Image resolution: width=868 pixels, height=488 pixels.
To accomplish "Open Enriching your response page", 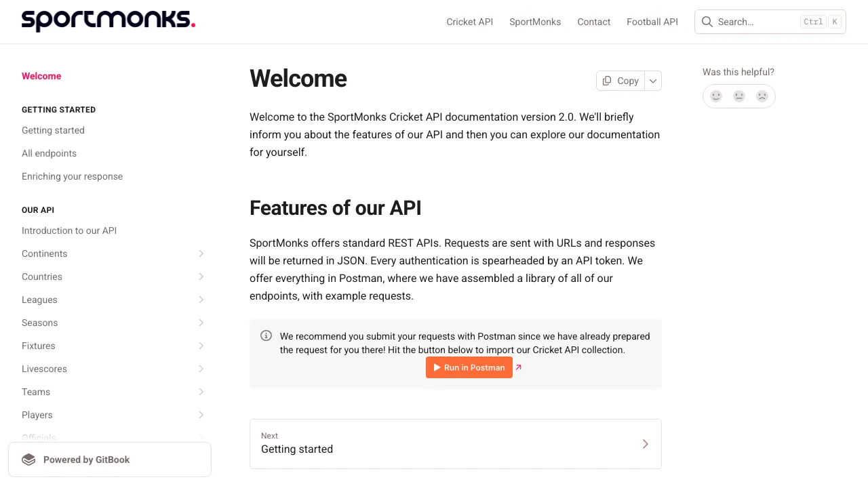I will tap(72, 176).
